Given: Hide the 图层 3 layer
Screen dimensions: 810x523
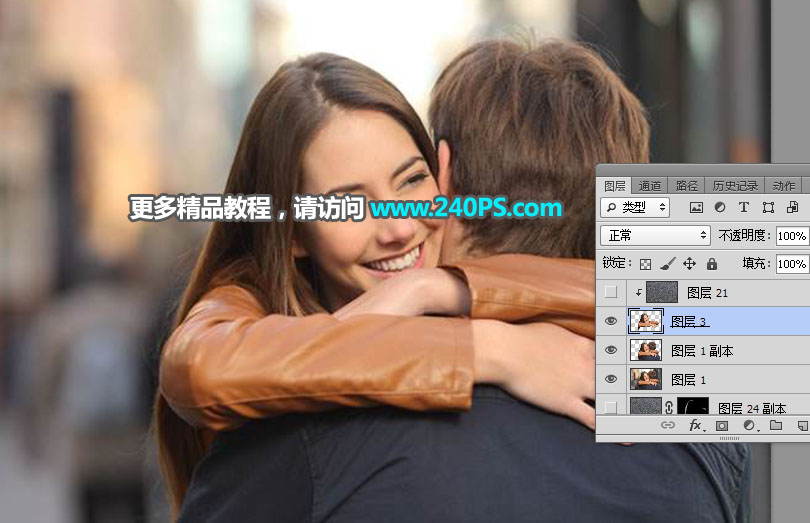Looking at the screenshot, I should point(611,321).
